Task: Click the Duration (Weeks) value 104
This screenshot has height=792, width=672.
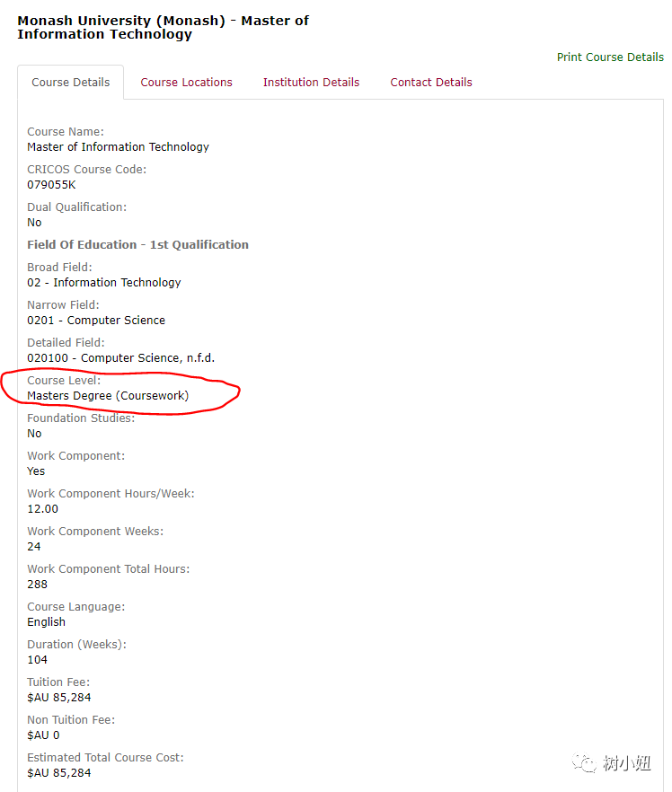Action: click(38, 660)
